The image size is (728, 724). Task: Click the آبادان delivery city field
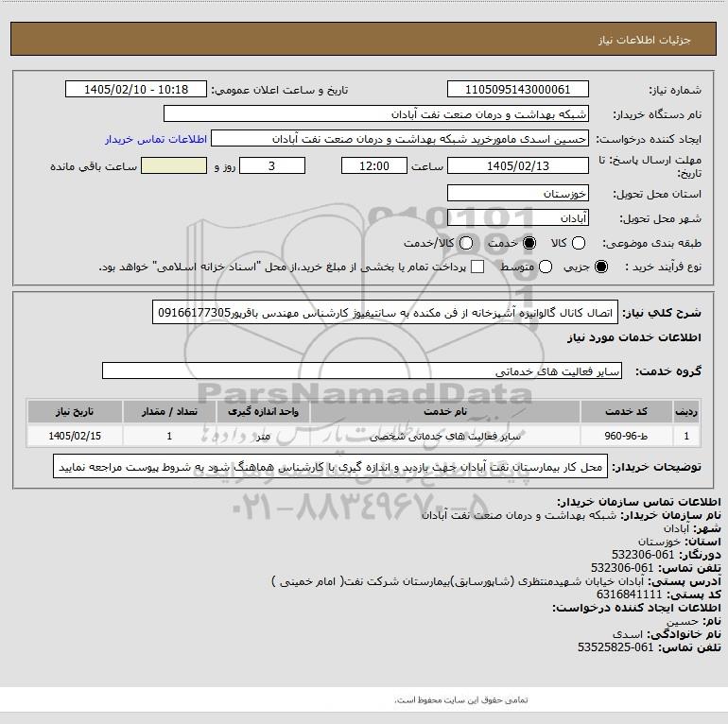click(518, 217)
